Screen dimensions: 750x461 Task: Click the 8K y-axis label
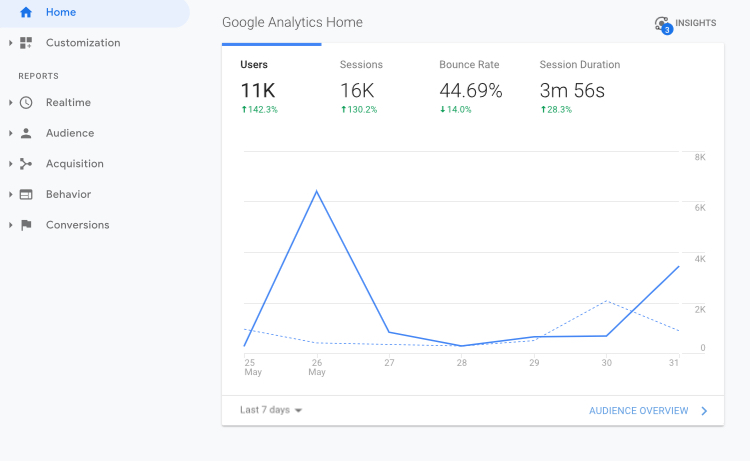point(700,157)
